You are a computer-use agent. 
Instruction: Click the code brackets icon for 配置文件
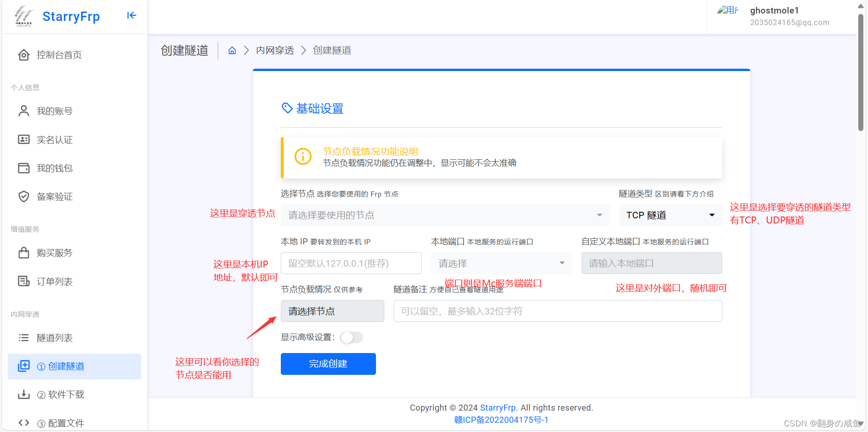click(24, 423)
